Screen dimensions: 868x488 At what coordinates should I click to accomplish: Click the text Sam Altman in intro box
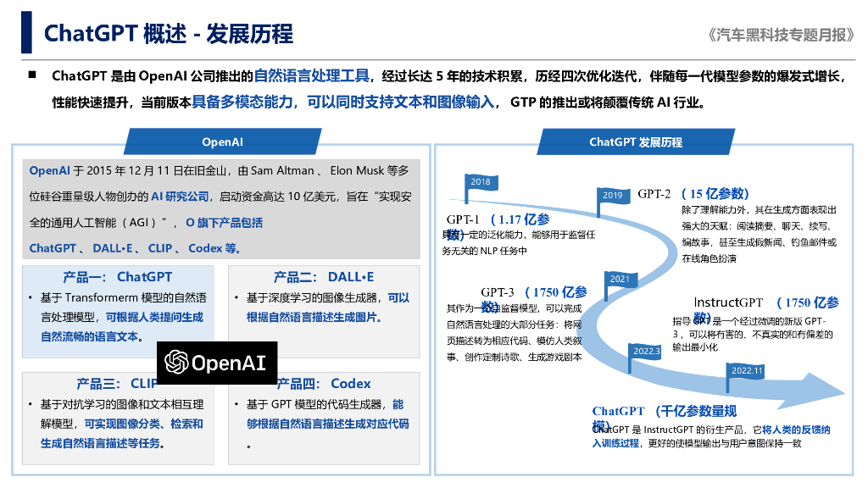(x=282, y=170)
